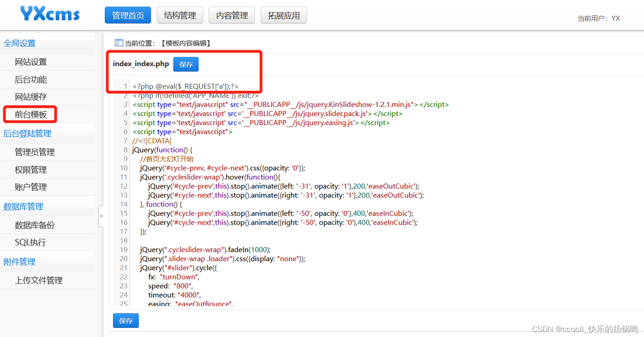Select the 数据库管理 section header
Screen dimensions: 644x337
(x=23, y=207)
